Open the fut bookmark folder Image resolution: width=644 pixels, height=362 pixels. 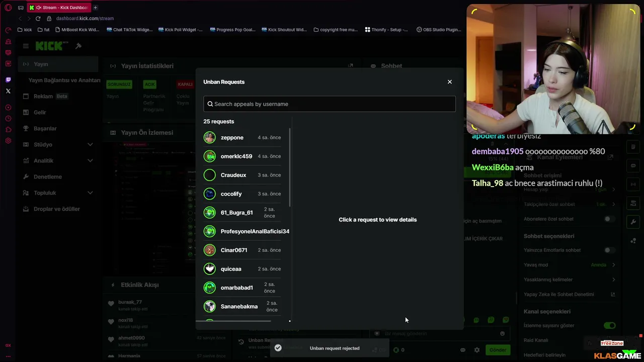tap(44, 30)
